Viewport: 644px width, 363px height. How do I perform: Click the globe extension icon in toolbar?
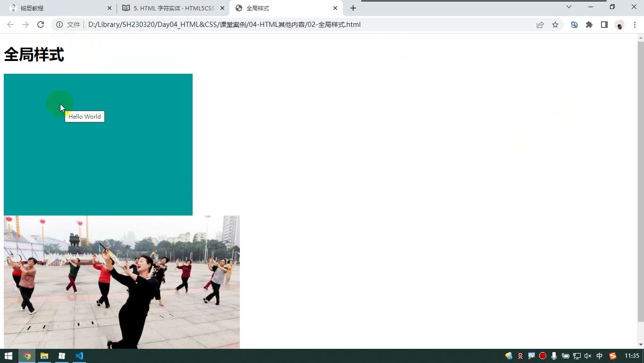pyautogui.click(x=574, y=25)
